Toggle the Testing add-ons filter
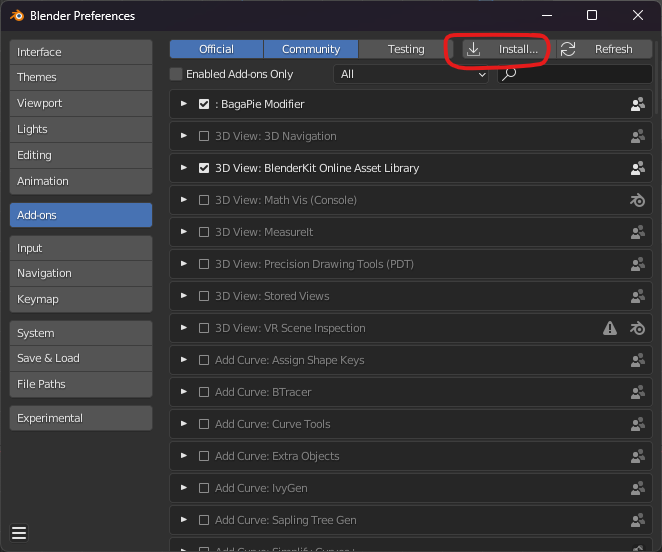 [406, 49]
